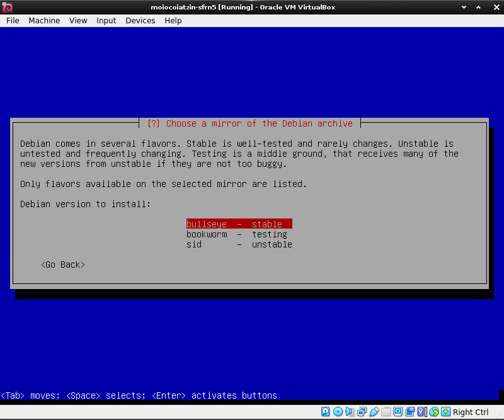The width and height of the screenshot is (504, 420).
Task: Click the hard disk activity status icon
Action: click(x=325, y=412)
